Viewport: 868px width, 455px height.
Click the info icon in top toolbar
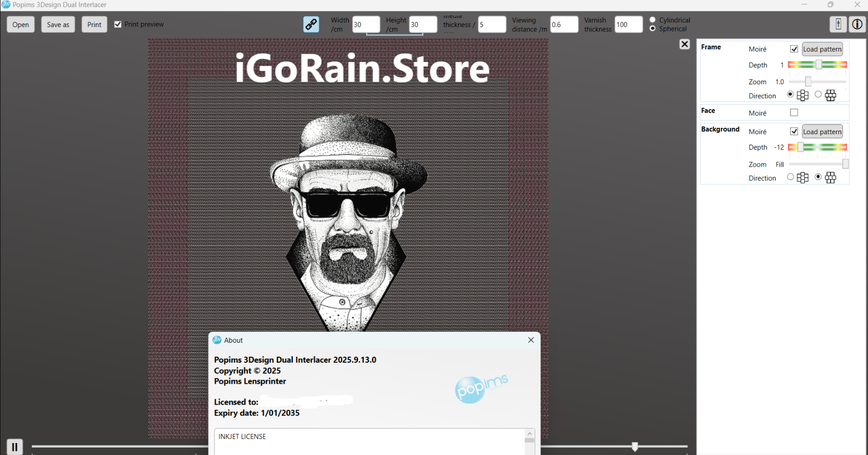857,24
